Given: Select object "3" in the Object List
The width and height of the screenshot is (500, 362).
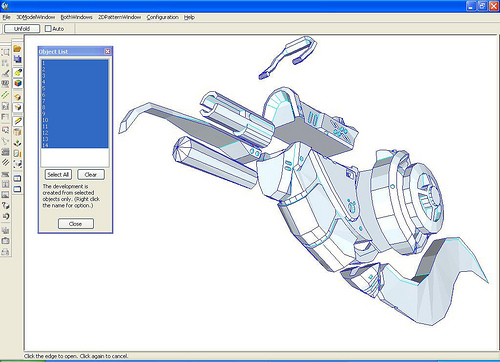Looking at the screenshot, I should click(x=75, y=75).
